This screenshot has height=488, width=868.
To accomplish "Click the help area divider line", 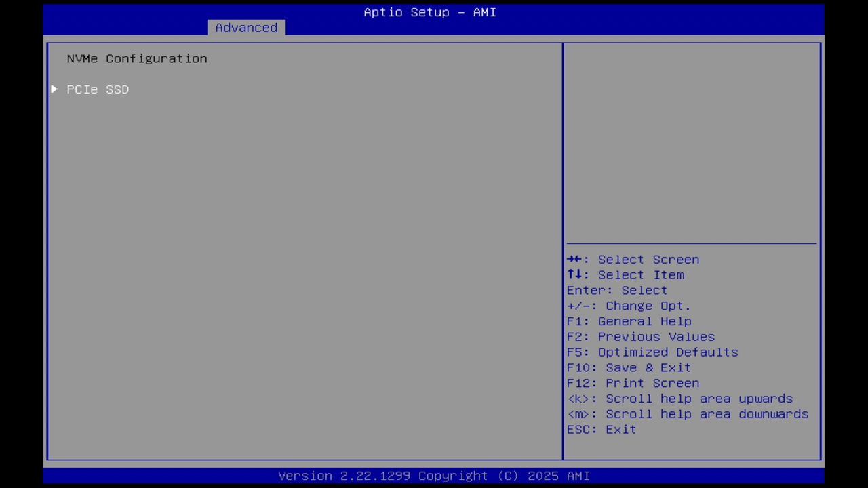I will coord(691,244).
